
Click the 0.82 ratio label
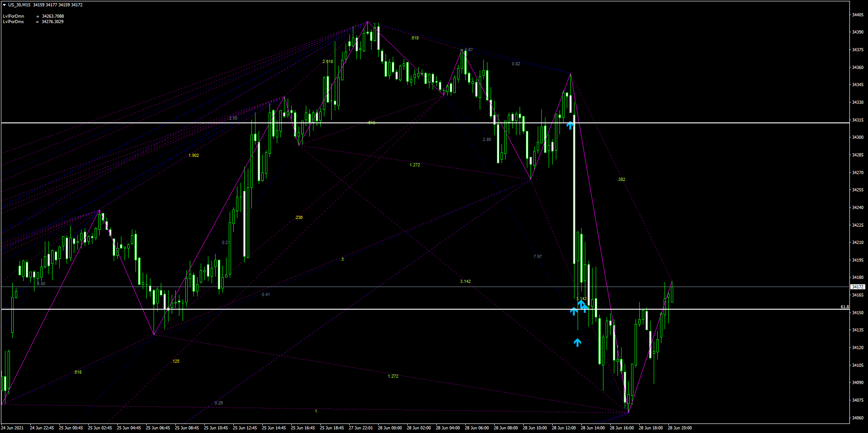point(516,64)
